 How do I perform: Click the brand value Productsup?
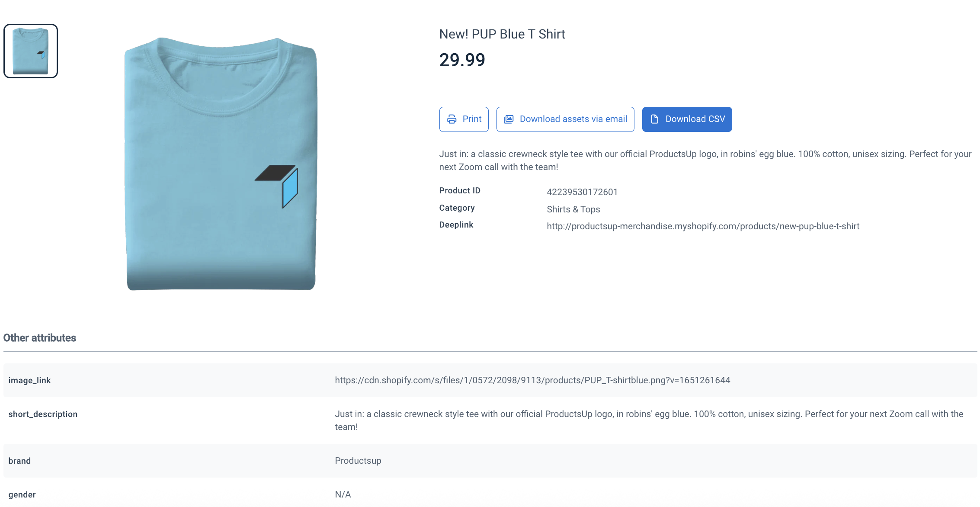[358, 461]
